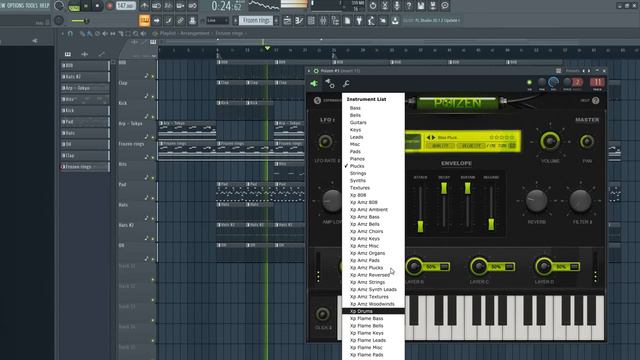Click the LFO rate knob
This screenshot has width=640, height=360.
pyautogui.click(x=325, y=142)
